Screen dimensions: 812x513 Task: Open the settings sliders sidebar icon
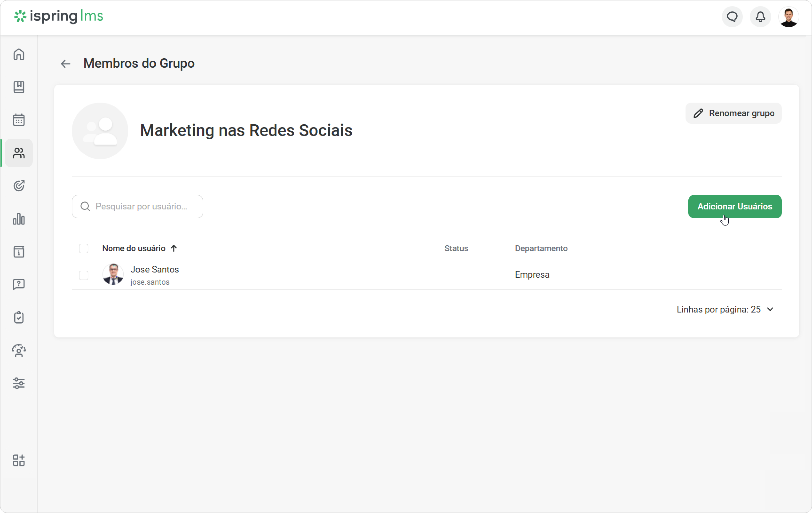coord(19,383)
